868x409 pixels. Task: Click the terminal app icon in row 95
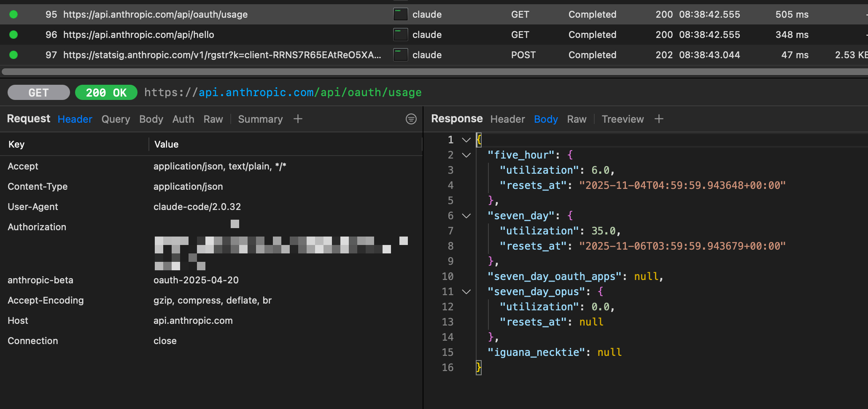tap(400, 14)
